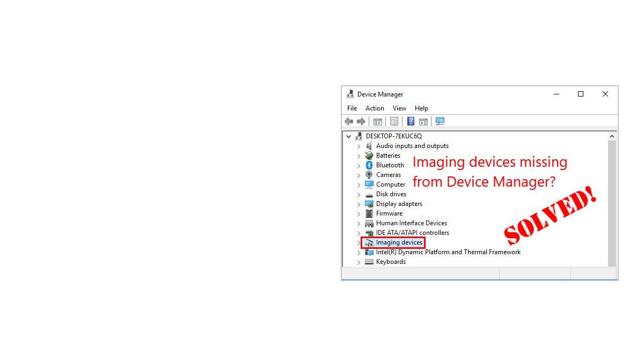
Task: Click the Bluetooth category icon
Action: pyautogui.click(x=369, y=165)
